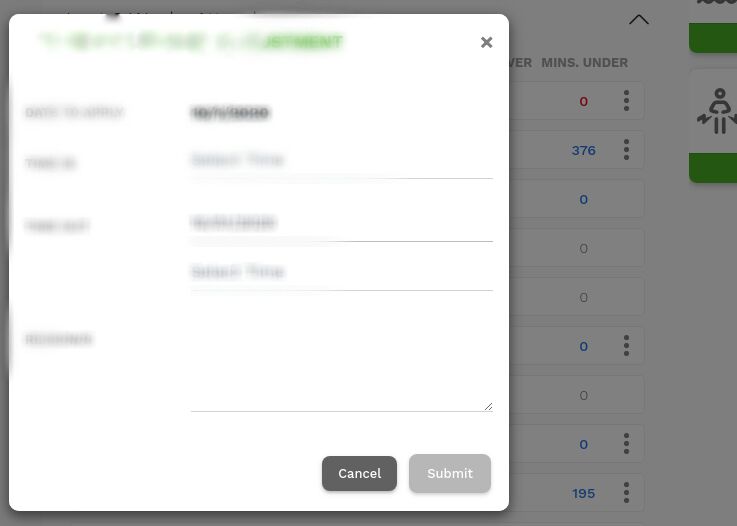This screenshot has height=526, width=737.
Task: Click the 376 minutes value
Action: (583, 150)
